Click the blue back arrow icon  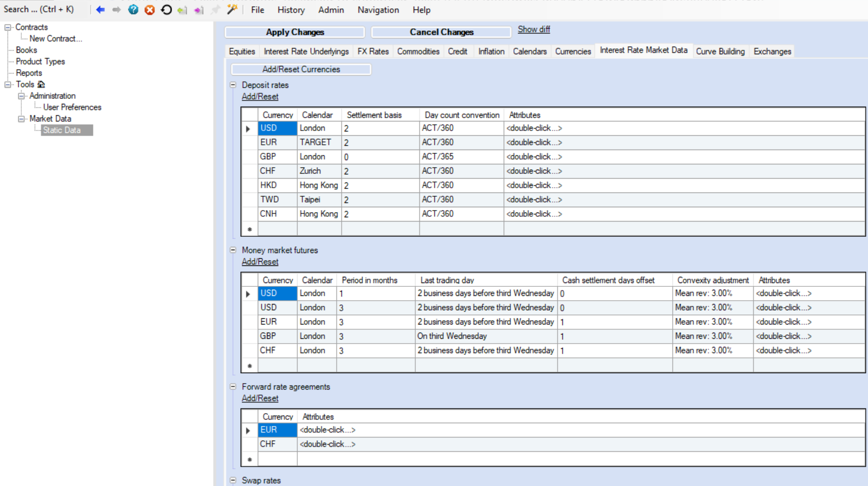[x=100, y=10]
